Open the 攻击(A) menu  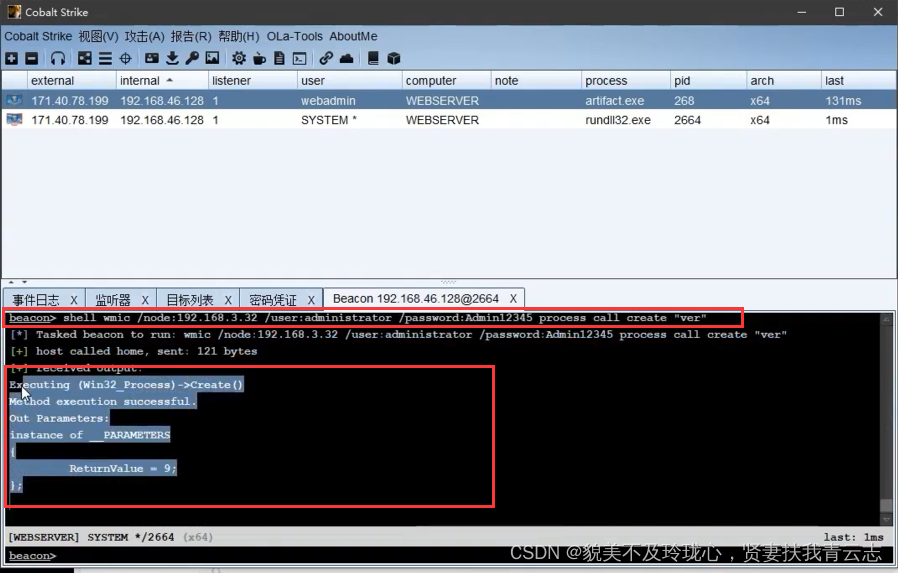(x=145, y=36)
